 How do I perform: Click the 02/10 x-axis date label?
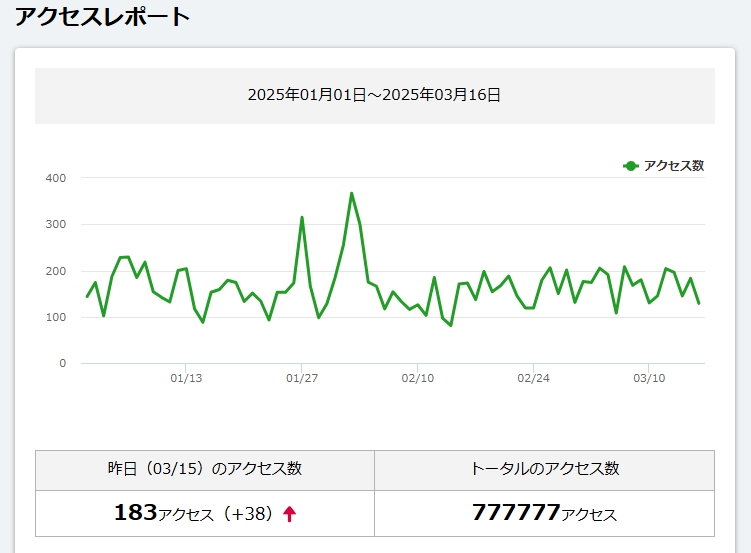(418, 378)
